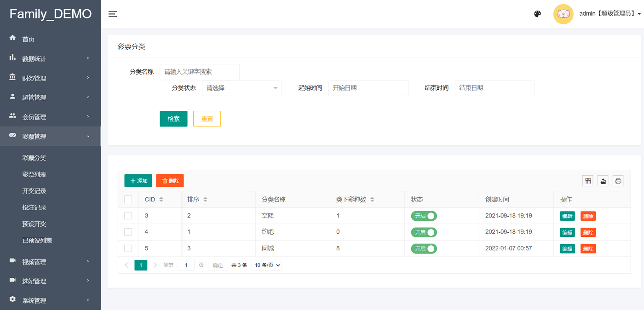Tick the select-all header checkbox
The image size is (644, 310).
pyautogui.click(x=128, y=199)
